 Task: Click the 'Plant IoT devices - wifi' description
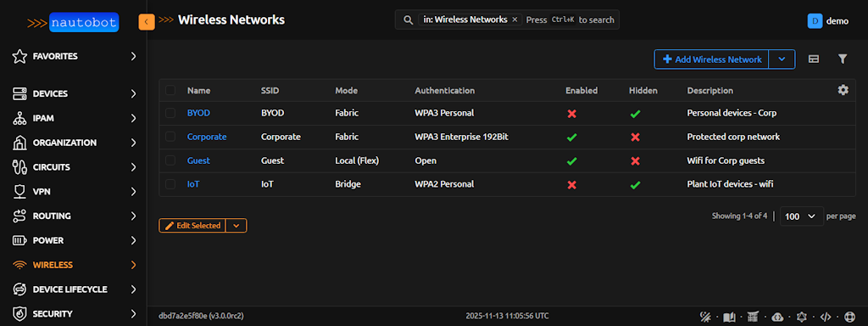[730, 184]
